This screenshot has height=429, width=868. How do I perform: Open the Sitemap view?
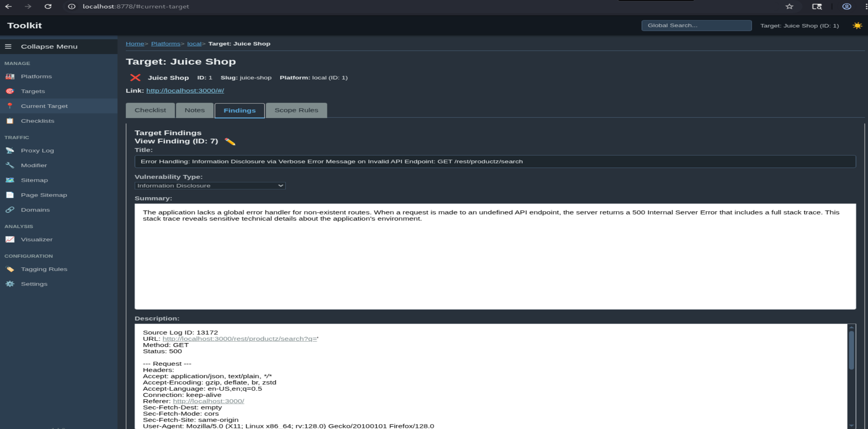coord(34,180)
